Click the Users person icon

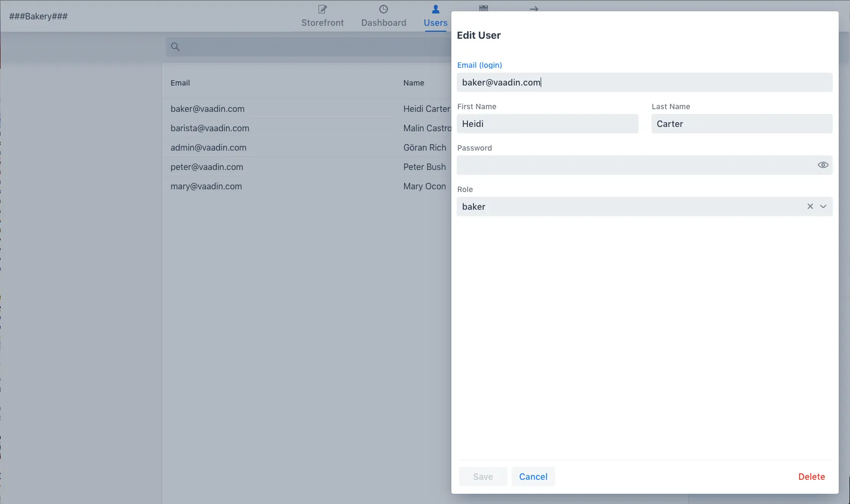[x=435, y=9]
